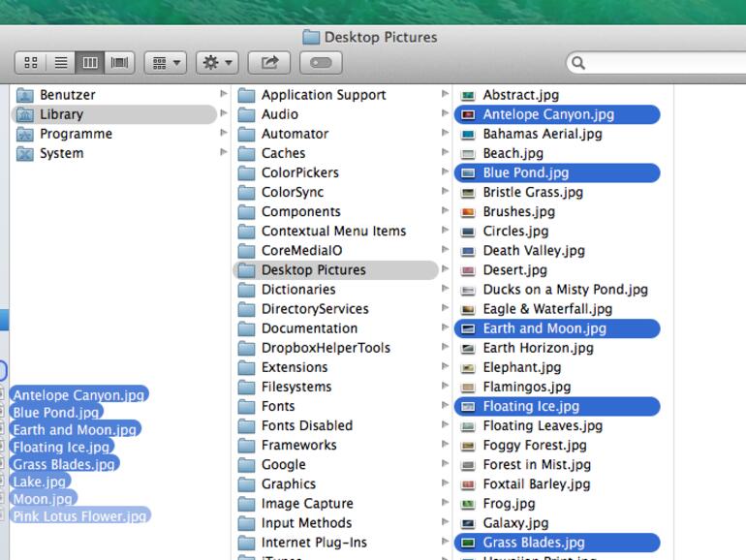The height and width of the screenshot is (560, 746).
Task: Click into the Finder search field
Action: click(657, 63)
